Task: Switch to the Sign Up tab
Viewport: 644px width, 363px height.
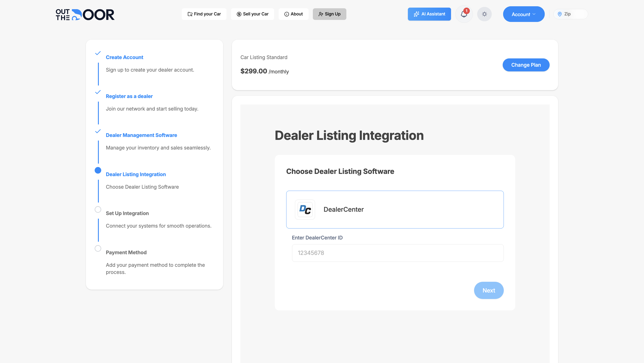Action: [x=330, y=14]
